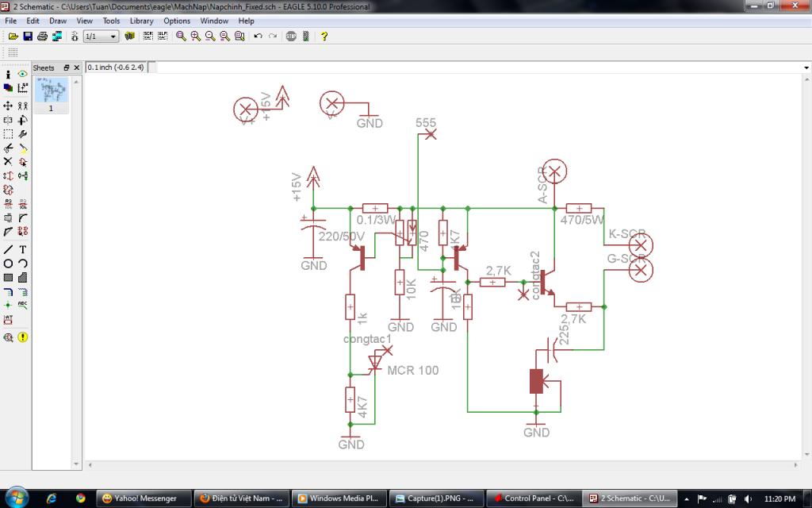
Task: Click the Zoom to Fit icon
Action: (182, 37)
